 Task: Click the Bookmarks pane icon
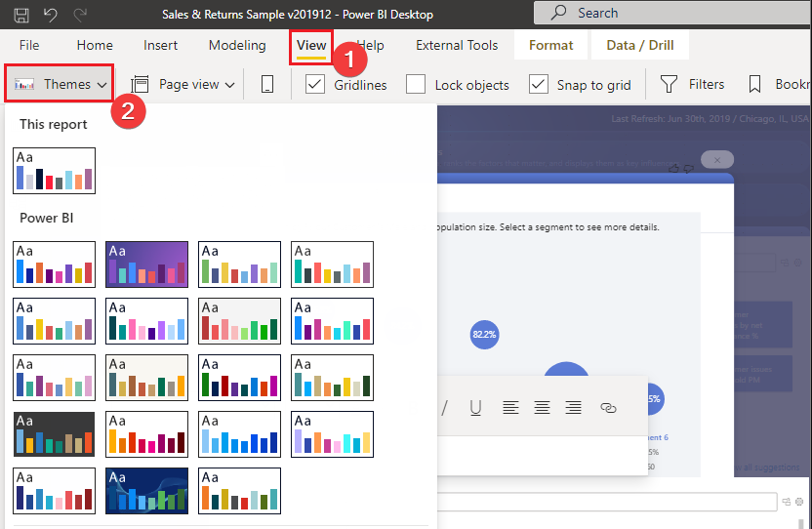point(754,85)
